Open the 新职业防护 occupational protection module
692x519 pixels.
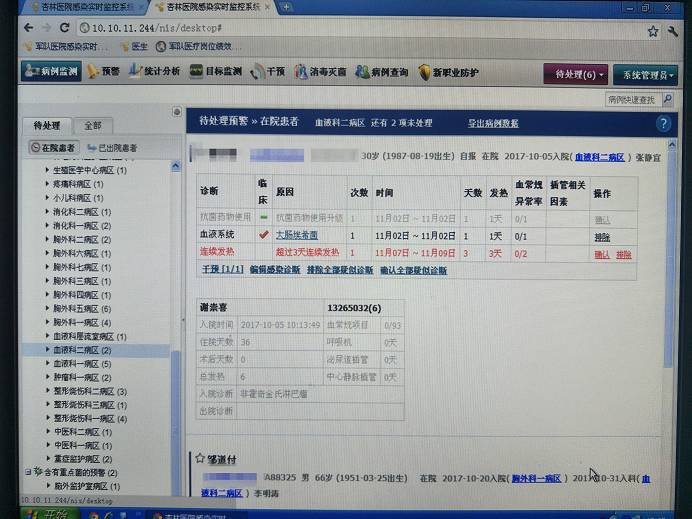point(451,73)
